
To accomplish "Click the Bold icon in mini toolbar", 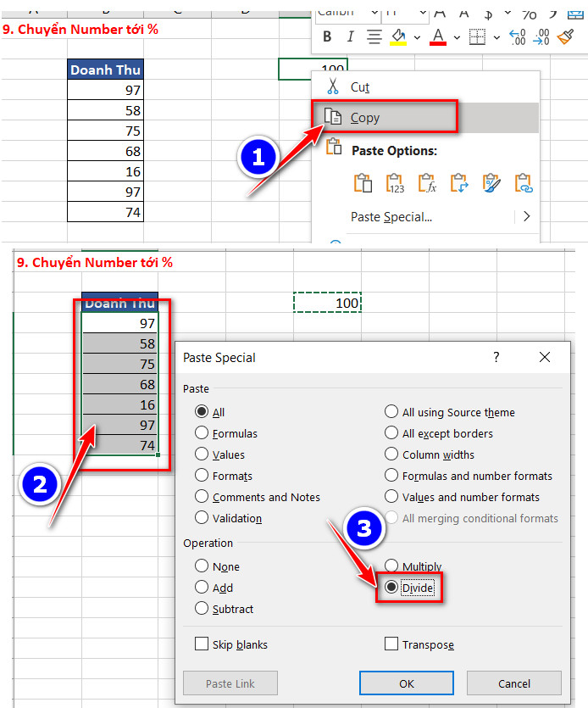I will tap(327, 36).
